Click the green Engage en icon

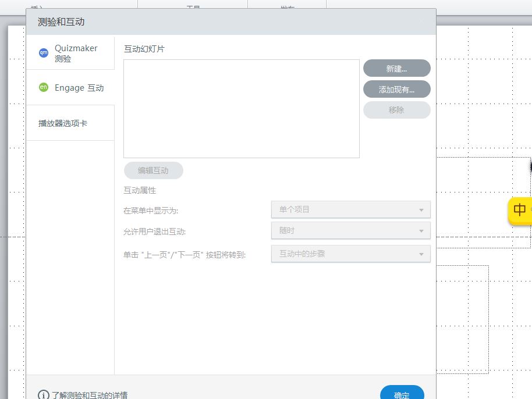(44, 88)
